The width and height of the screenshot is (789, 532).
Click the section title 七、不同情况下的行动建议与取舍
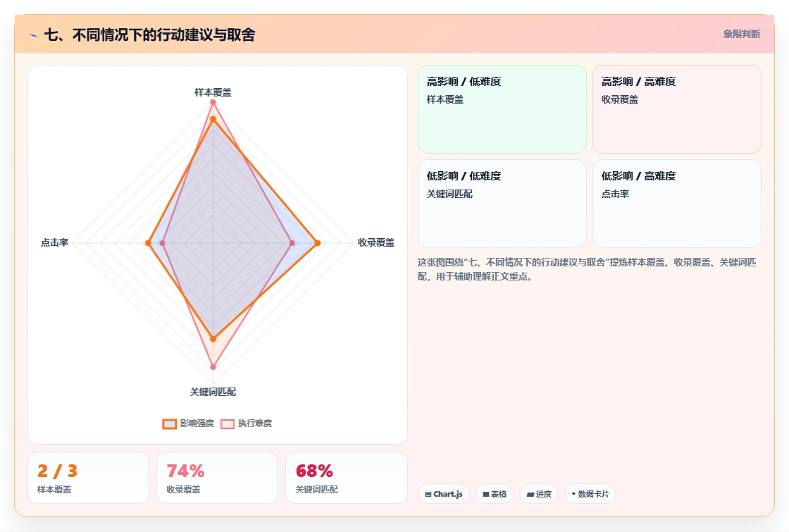coord(150,35)
